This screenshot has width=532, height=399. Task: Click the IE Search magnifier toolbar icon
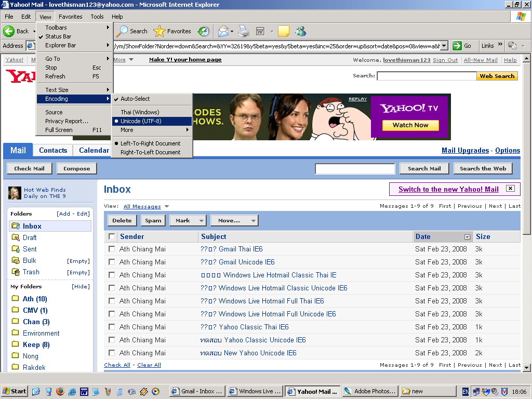click(122, 31)
